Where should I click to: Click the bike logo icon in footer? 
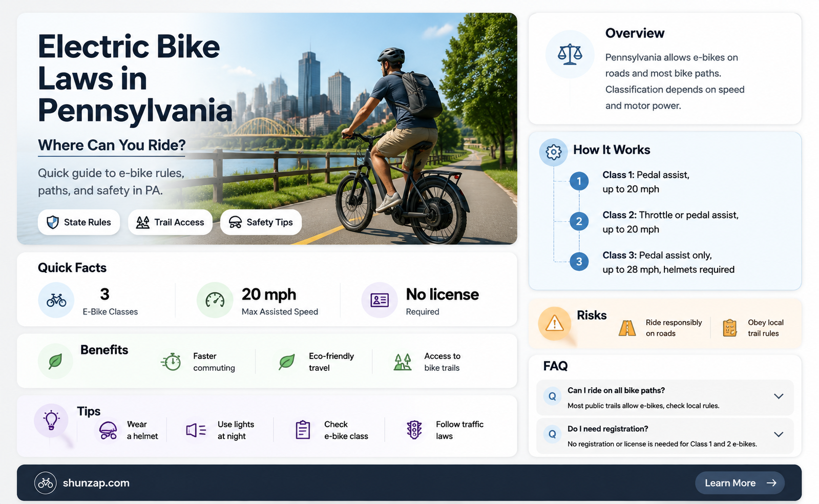(46, 483)
